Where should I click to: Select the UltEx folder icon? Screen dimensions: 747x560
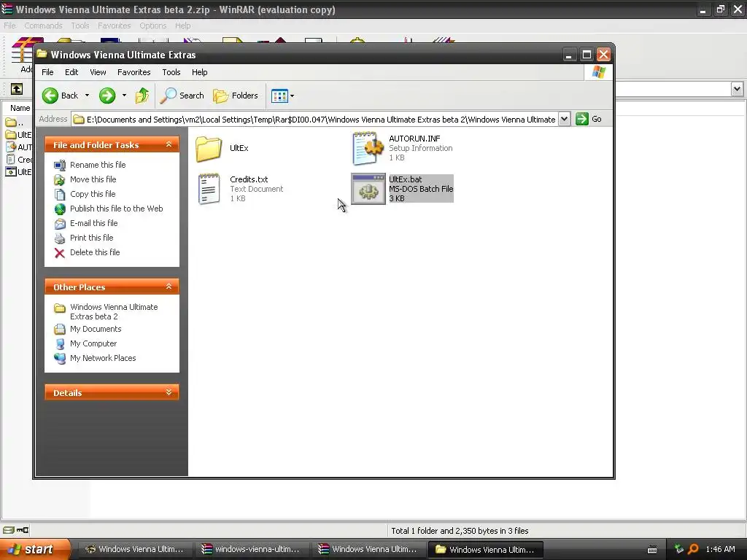tap(209, 149)
